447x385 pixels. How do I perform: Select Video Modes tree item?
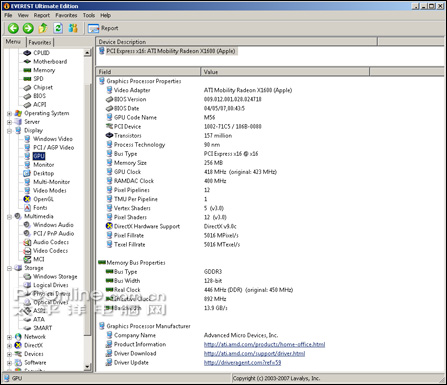pyautogui.click(x=50, y=190)
